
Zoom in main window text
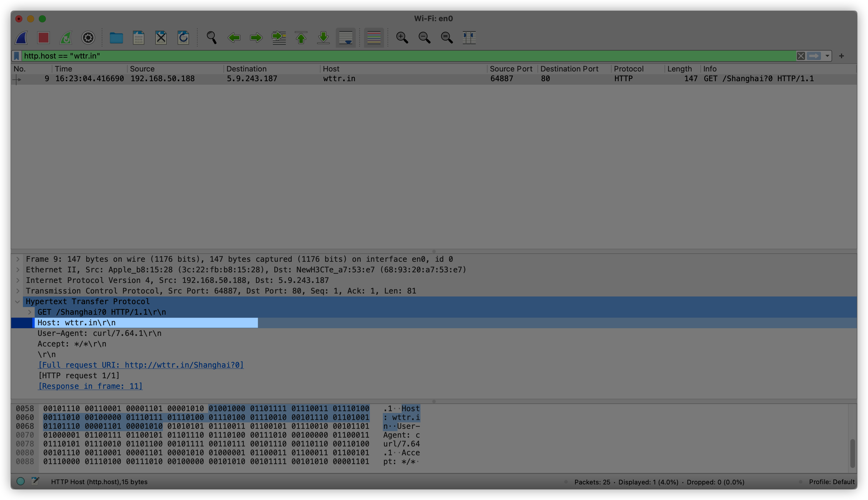(x=402, y=37)
